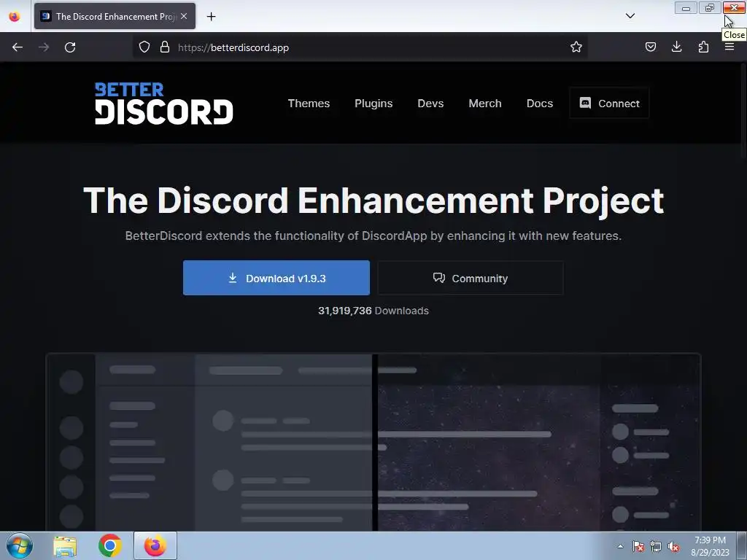Open the Community button
This screenshot has height=560, width=747.
click(471, 278)
